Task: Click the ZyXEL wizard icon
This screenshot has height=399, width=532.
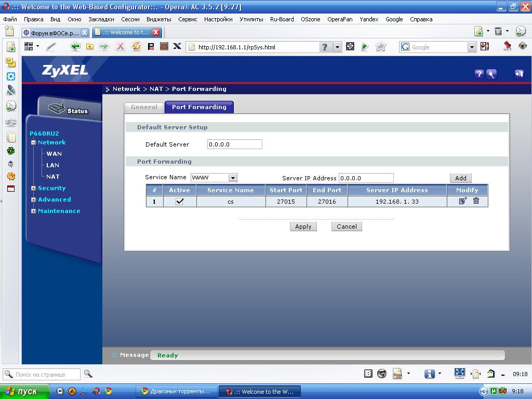Action: coord(491,74)
